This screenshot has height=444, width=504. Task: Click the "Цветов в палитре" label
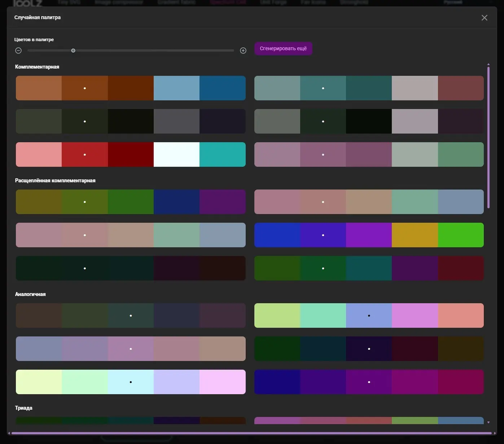point(34,40)
